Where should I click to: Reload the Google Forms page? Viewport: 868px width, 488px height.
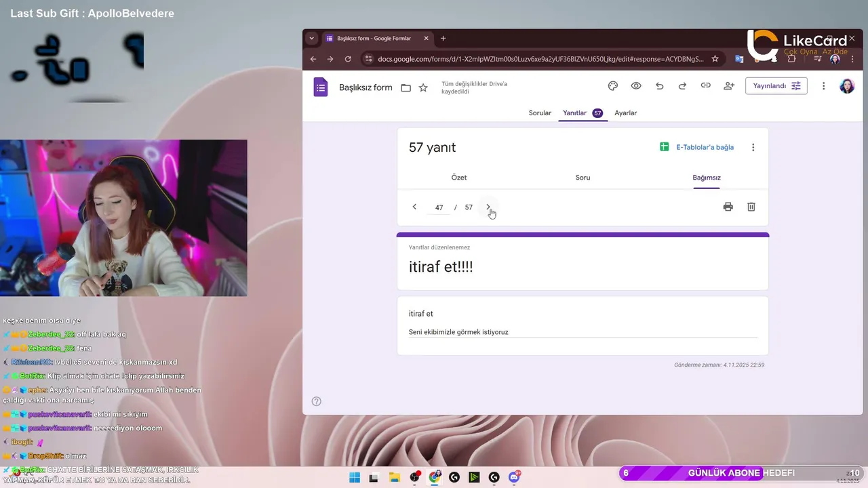coord(348,59)
